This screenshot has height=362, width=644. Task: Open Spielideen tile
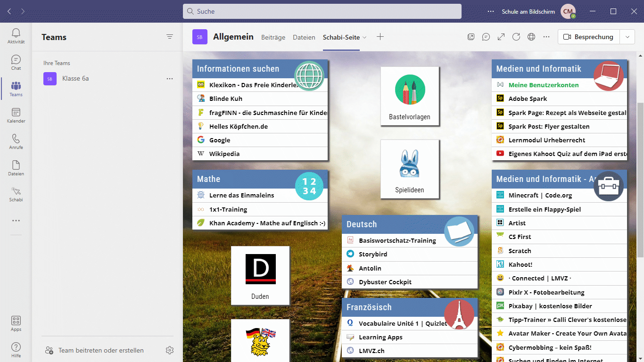pyautogui.click(x=410, y=169)
